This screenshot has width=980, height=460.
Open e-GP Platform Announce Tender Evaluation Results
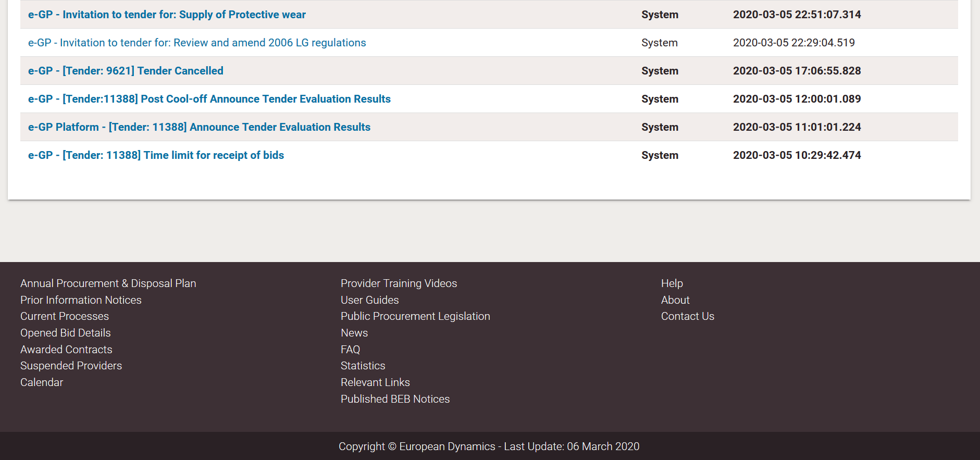[x=199, y=127]
